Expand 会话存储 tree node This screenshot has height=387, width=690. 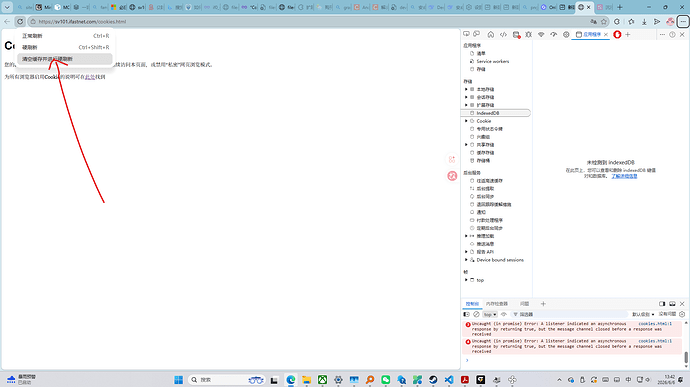click(466, 97)
